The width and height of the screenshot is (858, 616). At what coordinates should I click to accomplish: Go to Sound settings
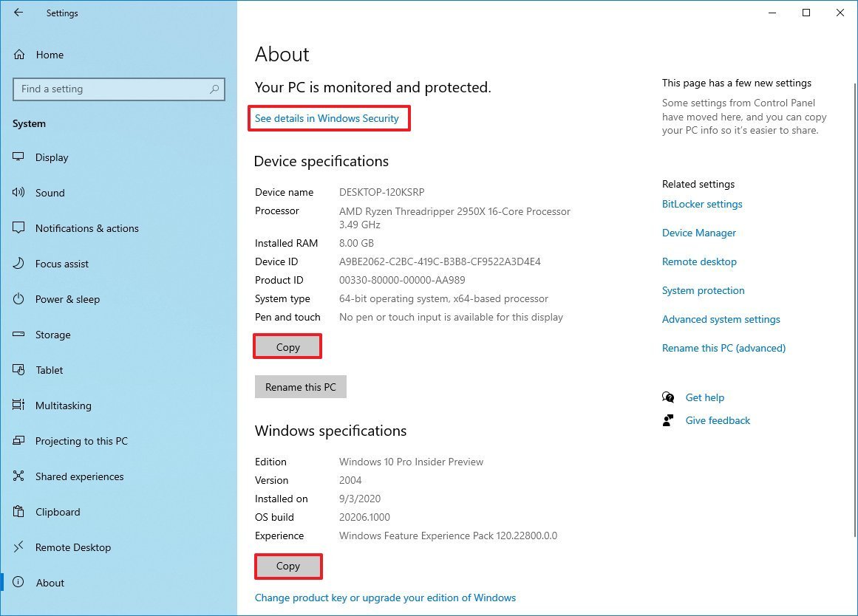50,193
